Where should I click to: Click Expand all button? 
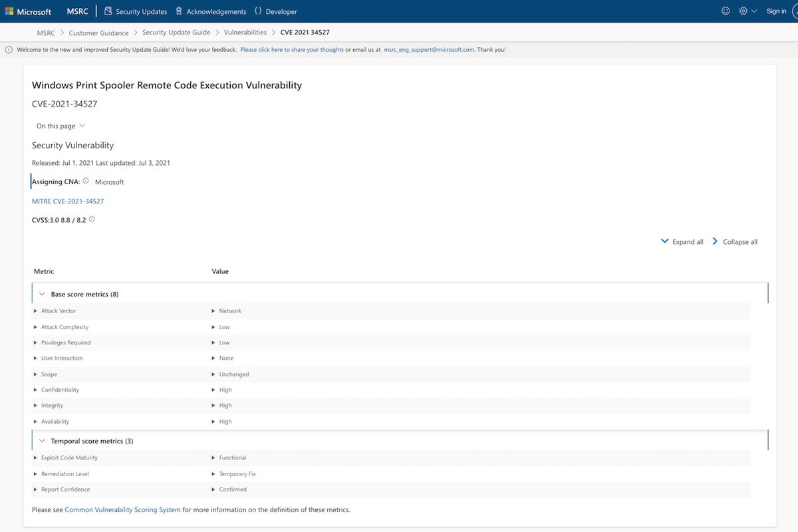(682, 242)
